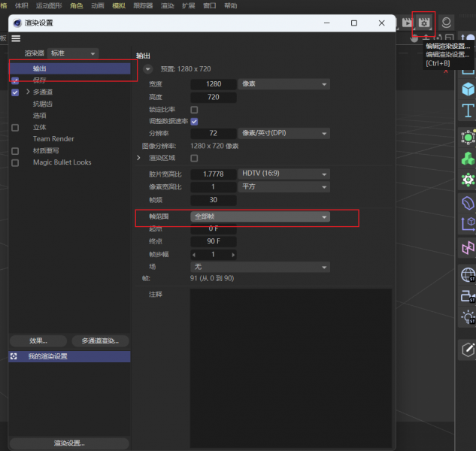Enable the 材质覆写 checkbox
This screenshot has width=476, height=451.
(15, 151)
